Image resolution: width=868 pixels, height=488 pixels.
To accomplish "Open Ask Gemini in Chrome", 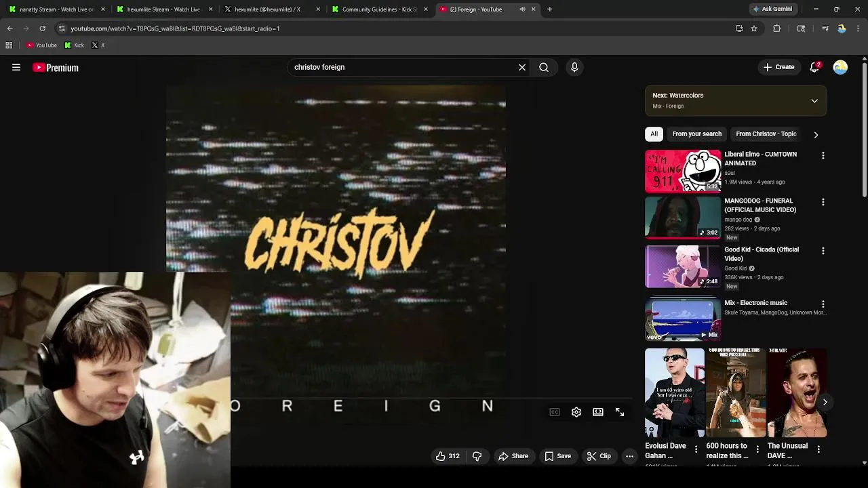I will click(772, 9).
